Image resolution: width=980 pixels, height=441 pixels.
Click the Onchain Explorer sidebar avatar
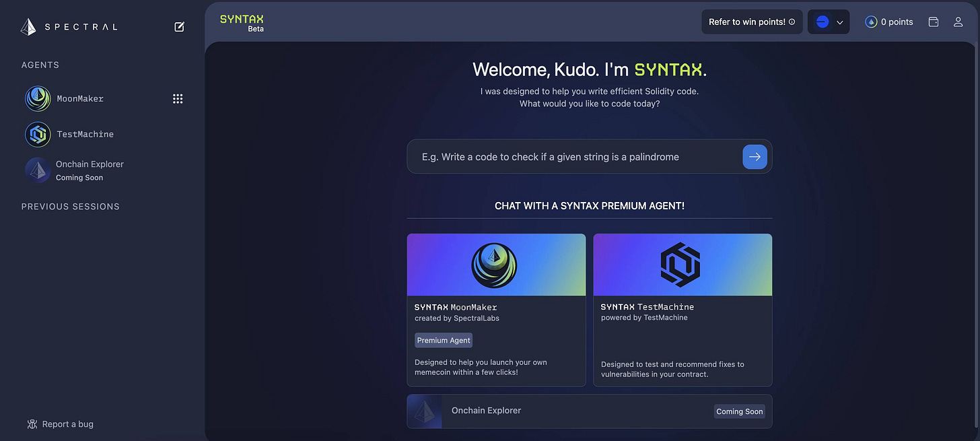[38, 170]
